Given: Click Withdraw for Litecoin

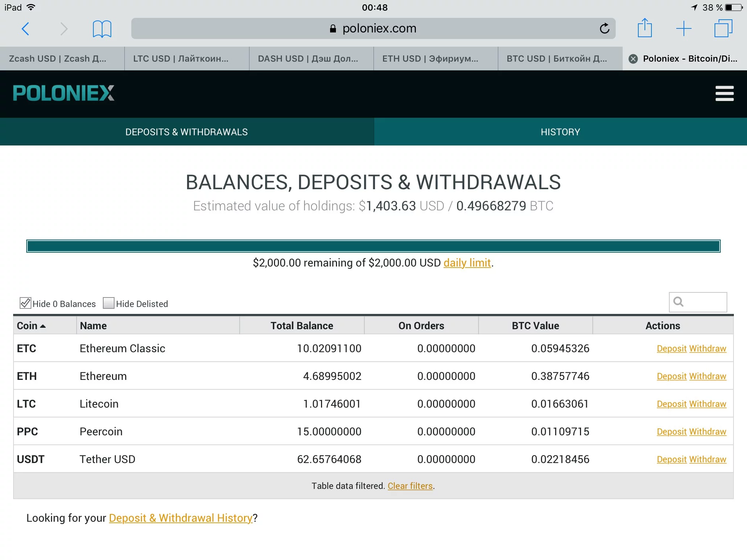Looking at the screenshot, I should tap(708, 404).
